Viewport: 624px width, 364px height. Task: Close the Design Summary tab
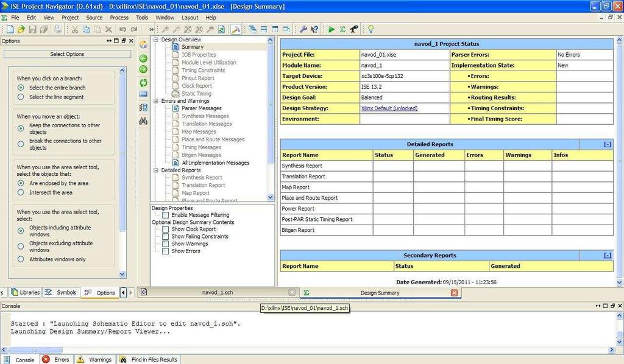pos(454,293)
